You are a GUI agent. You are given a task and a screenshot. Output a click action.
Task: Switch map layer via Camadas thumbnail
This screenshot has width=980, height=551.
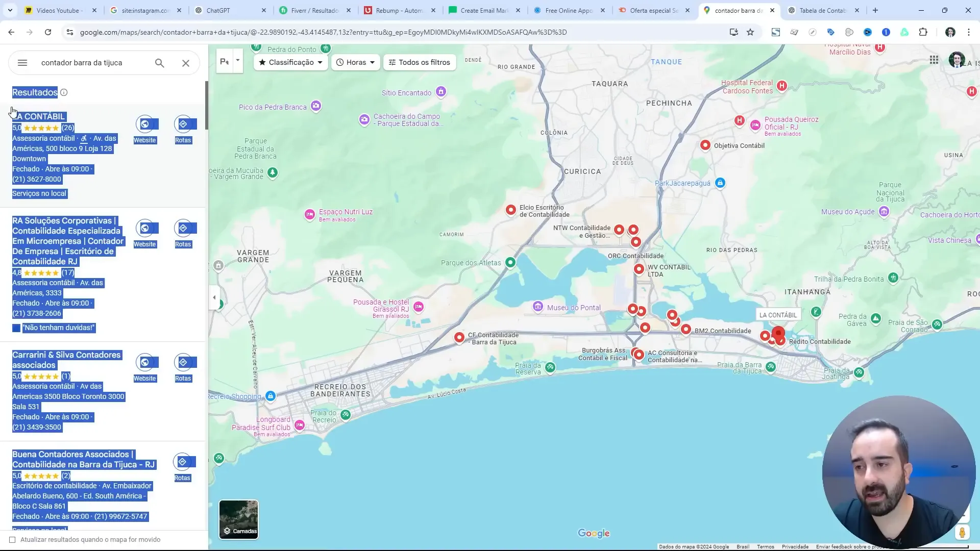click(238, 519)
